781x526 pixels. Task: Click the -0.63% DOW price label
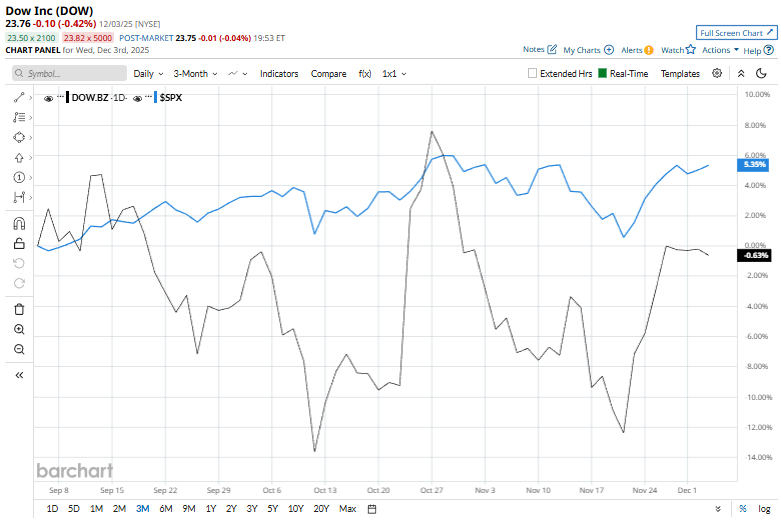pos(754,255)
